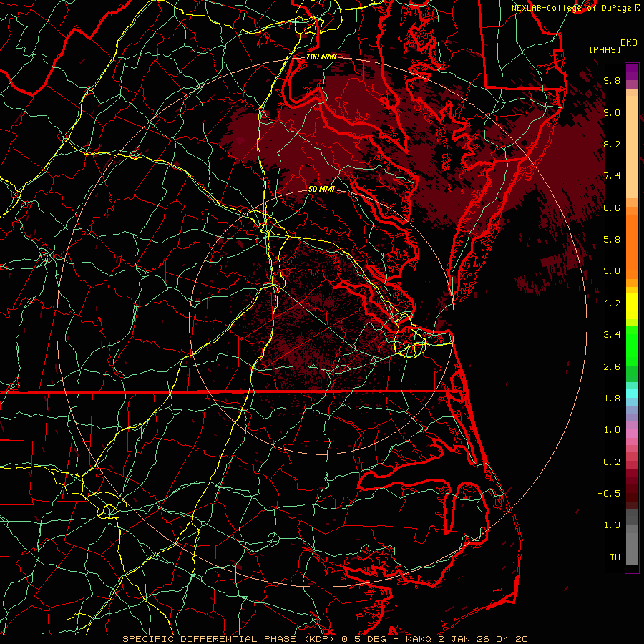
Task: Click the 100 NMI range ring label
Action: pos(321,57)
